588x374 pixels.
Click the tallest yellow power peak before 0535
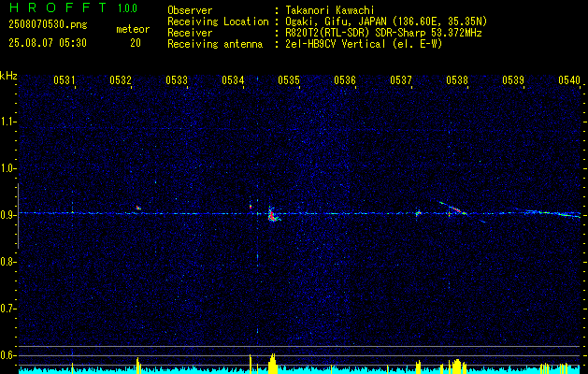(273, 363)
